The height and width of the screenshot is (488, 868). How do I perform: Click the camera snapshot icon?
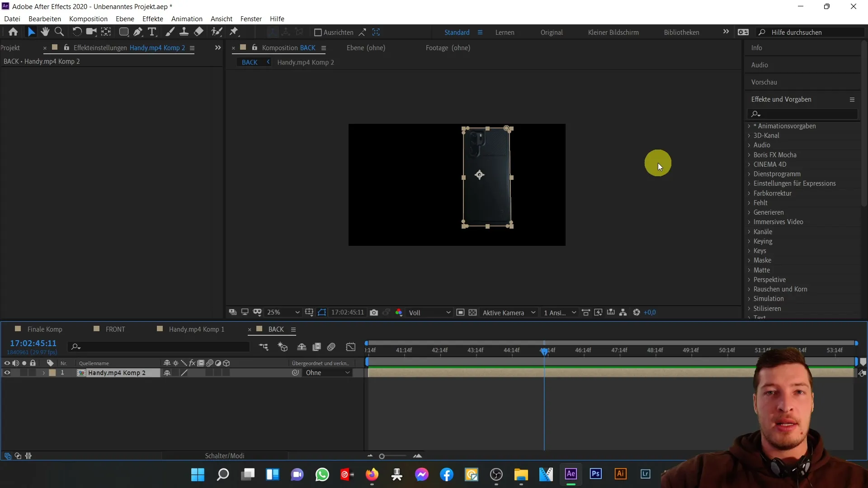coord(374,312)
